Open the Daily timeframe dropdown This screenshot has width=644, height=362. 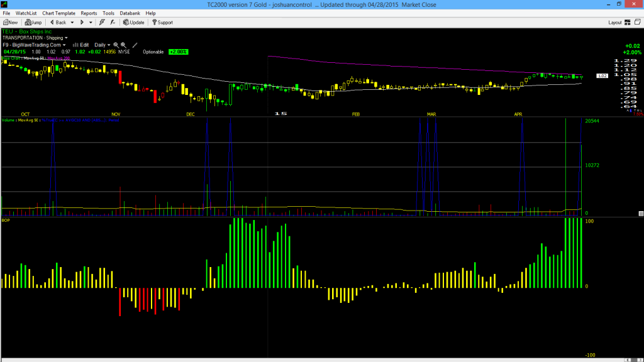click(102, 45)
